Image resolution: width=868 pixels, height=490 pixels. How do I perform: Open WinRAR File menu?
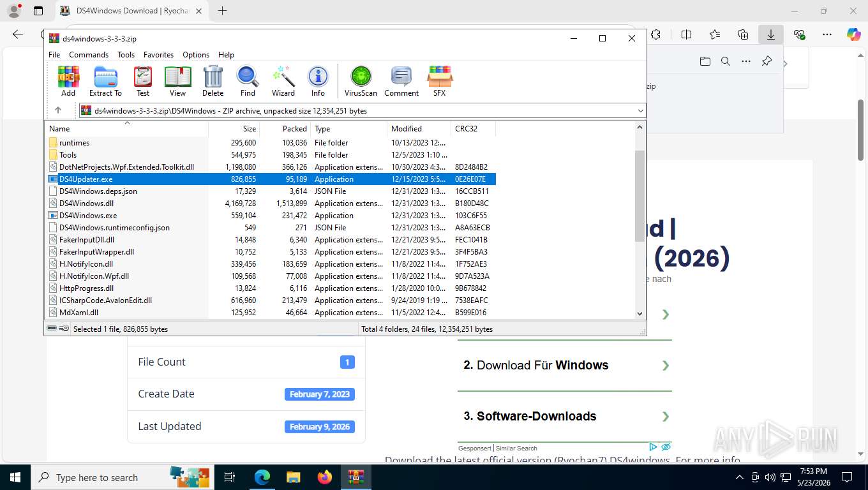54,55
